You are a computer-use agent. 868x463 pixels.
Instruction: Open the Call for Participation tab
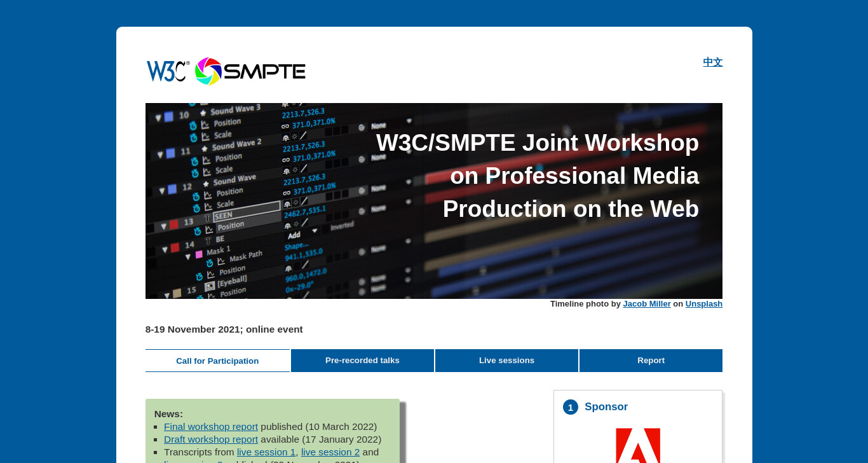pyautogui.click(x=217, y=361)
